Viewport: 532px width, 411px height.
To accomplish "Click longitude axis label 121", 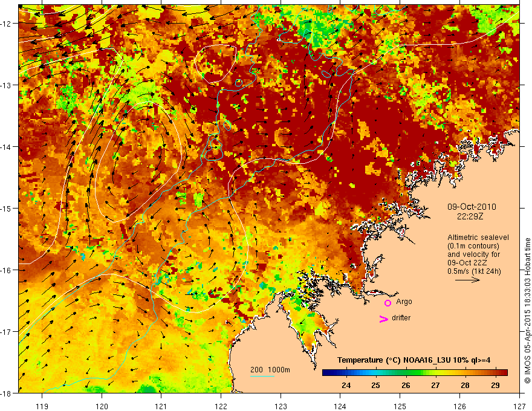I will tap(161, 406).
